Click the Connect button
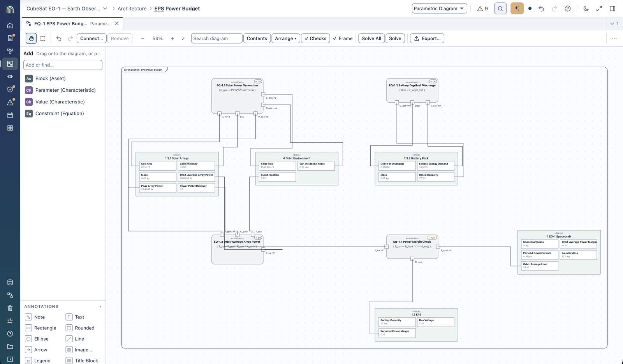This screenshot has width=623, height=364. click(x=92, y=38)
